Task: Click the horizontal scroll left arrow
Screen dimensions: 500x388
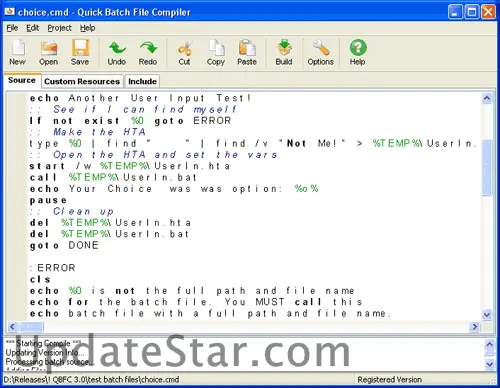Action: [12, 327]
